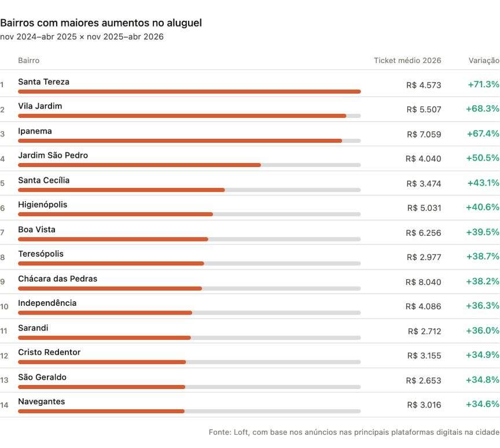Click the Santa Tereza neighborhood name
The image size is (500, 448).
tap(43, 82)
